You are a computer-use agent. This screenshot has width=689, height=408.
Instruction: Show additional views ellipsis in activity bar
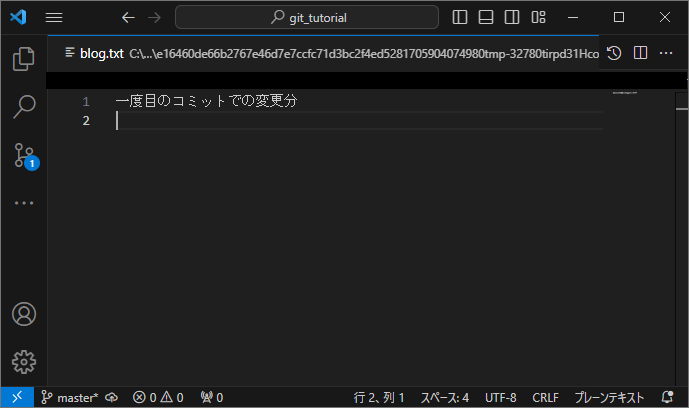pyautogui.click(x=24, y=203)
